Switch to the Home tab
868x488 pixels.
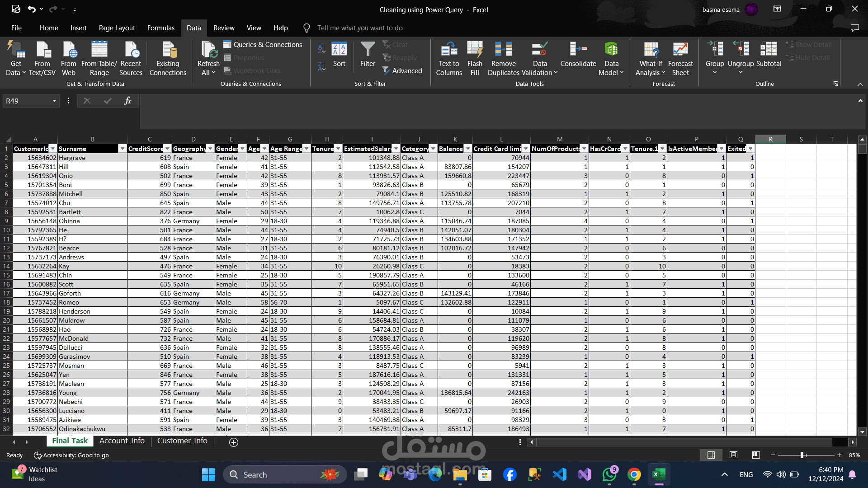(x=49, y=28)
